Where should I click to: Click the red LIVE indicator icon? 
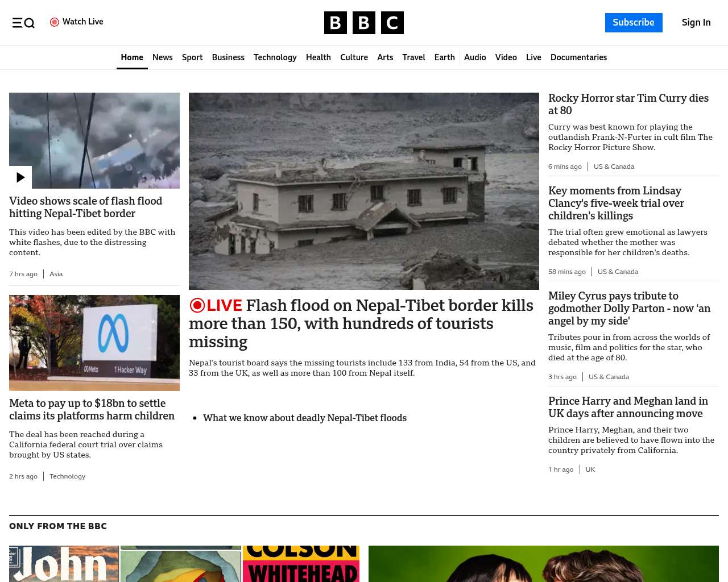click(x=197, y=305)
